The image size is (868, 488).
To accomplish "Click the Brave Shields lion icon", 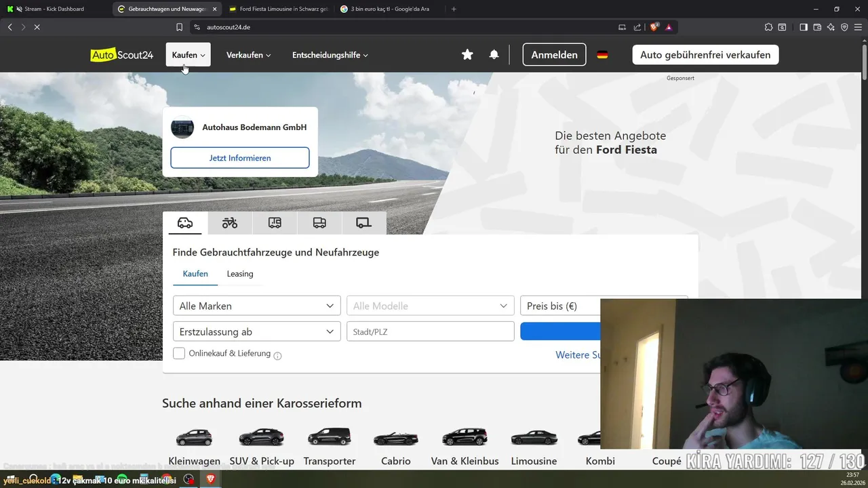I will pyautogui.click(x=654, y=27).
